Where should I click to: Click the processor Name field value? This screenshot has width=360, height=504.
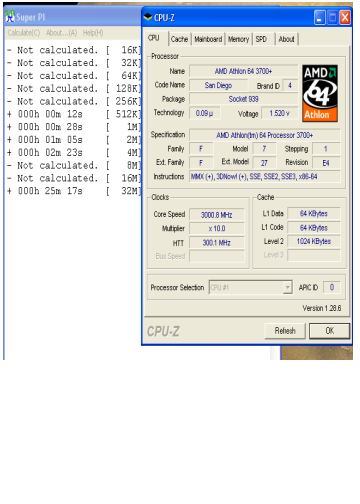243,71
